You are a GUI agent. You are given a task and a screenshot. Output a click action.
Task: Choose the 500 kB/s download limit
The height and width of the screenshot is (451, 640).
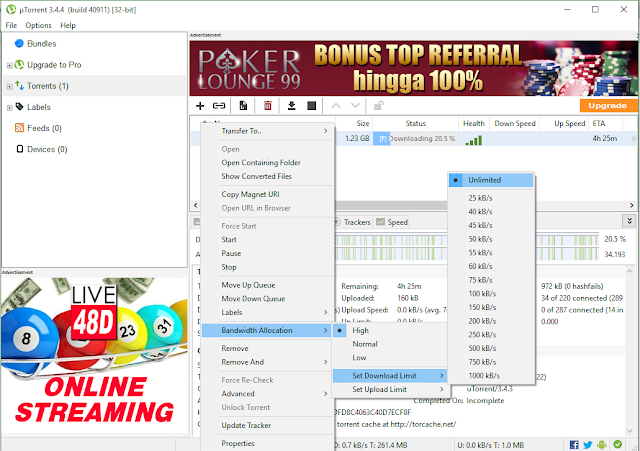[x=491, y=348]
